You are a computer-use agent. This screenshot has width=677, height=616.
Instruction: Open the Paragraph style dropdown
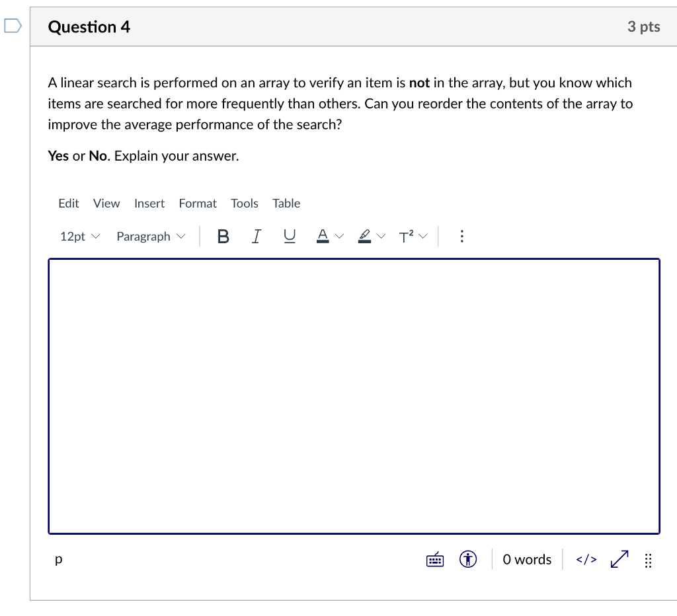click(x=149, y=236)
